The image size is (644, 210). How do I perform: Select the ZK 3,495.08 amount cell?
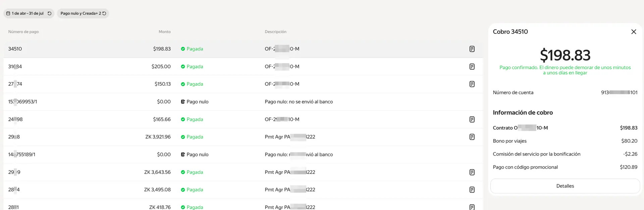(x=157, y=190)
